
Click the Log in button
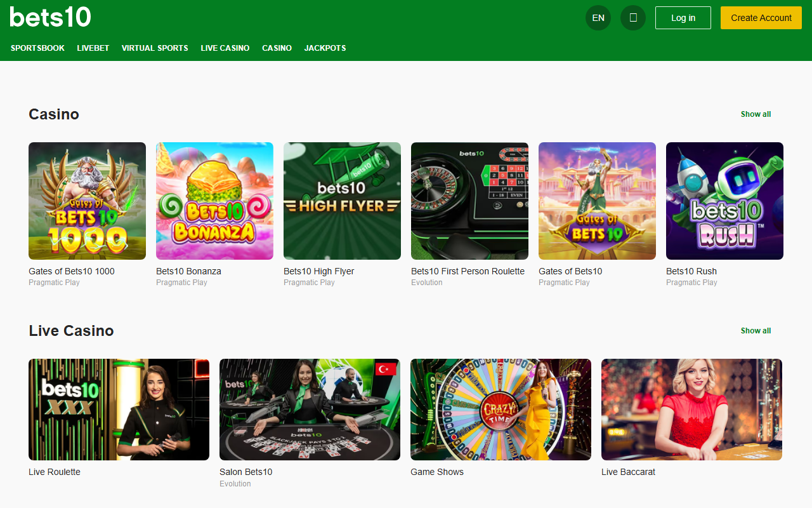[x=683, y=18]
